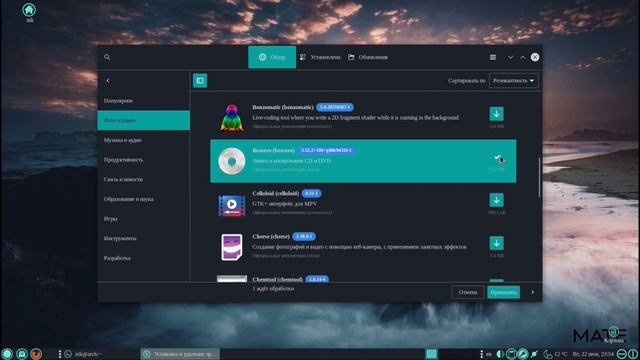This screenshot has width=640, height=360.
Task: Switch to the Установлено tab
Action: point(320,57)
